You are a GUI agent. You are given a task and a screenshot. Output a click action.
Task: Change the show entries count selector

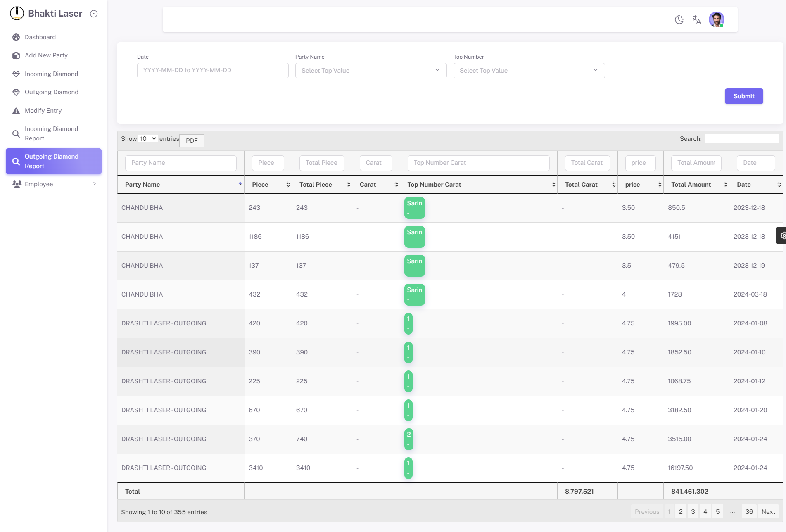[x=148, y=139]
